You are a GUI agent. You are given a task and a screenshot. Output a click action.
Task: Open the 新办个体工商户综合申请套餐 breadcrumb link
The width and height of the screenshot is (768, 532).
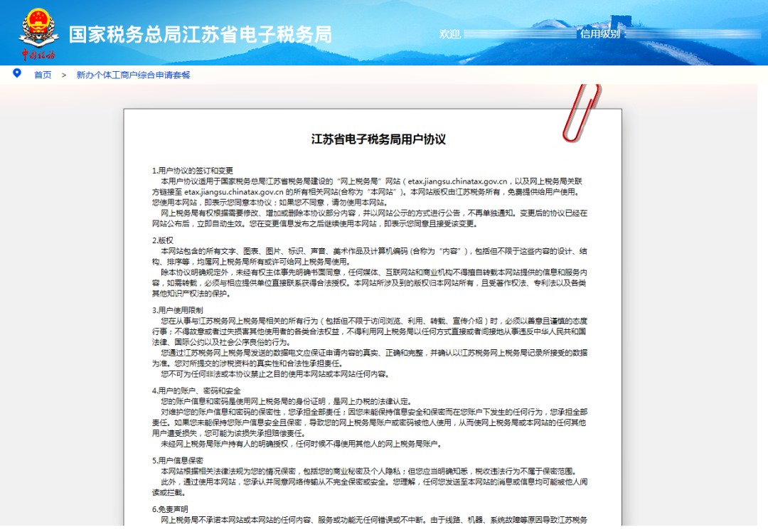pos(133,75)
